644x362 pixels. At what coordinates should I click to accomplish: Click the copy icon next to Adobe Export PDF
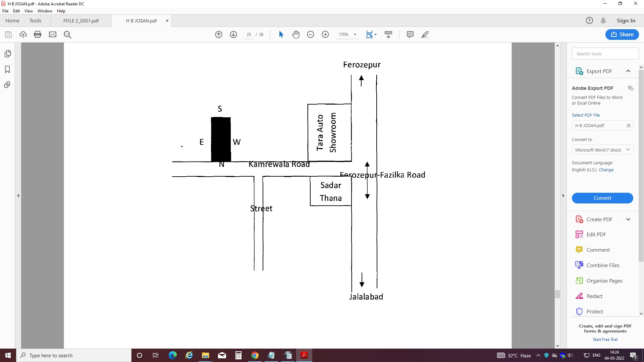(x=631, y=88)
